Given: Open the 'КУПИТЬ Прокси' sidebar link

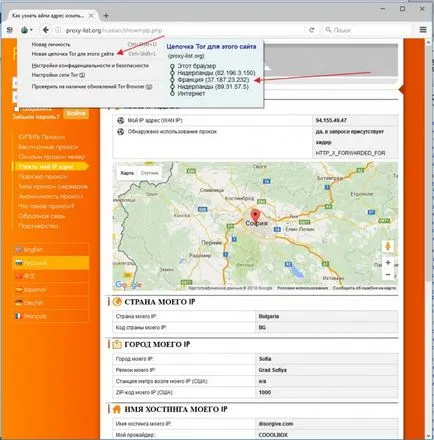Looking at the screenshot, I should (x=42, y=137).
